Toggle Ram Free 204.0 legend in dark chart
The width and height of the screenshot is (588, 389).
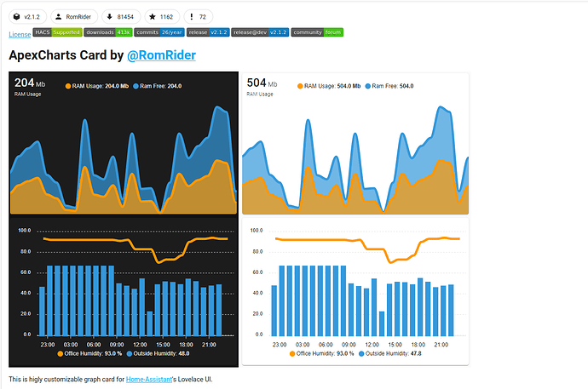[158, 86]
